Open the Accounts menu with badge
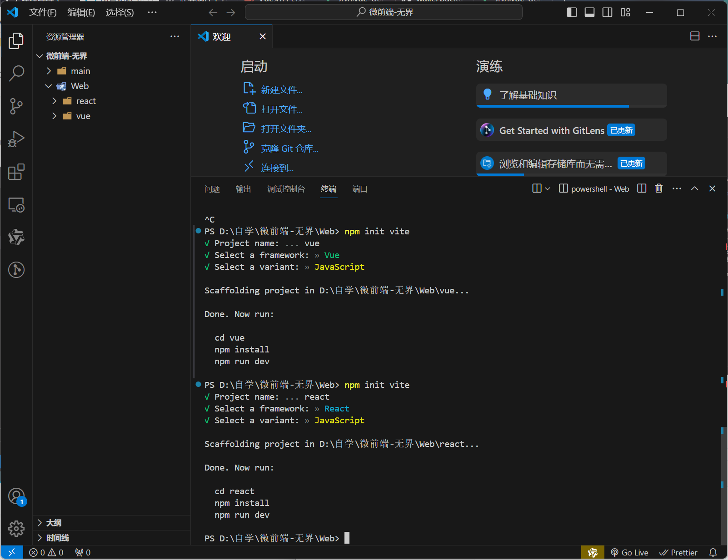The height and width of the screenshot is (560, 728). pyautogui.click(x=16, y=496)
